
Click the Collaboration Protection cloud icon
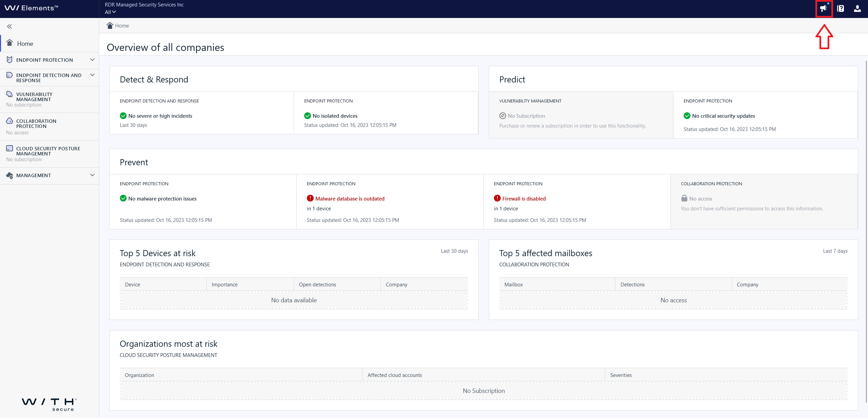[10, 121]
